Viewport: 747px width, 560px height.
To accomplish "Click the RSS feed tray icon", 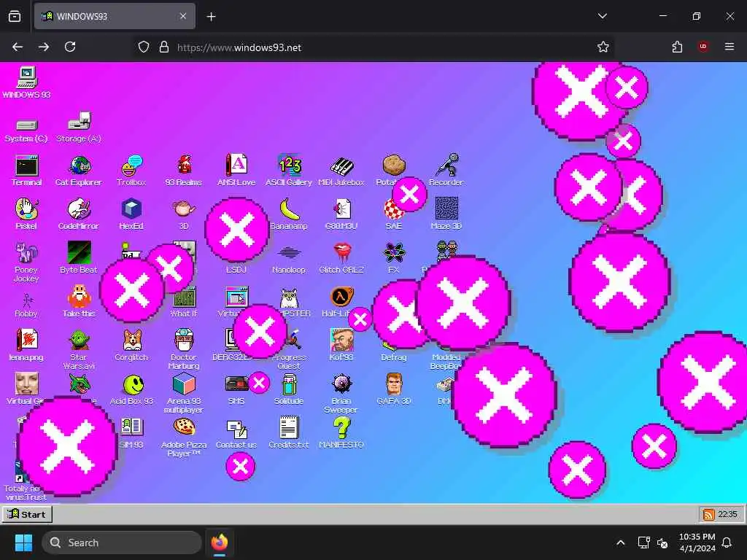I will [708, 514].
